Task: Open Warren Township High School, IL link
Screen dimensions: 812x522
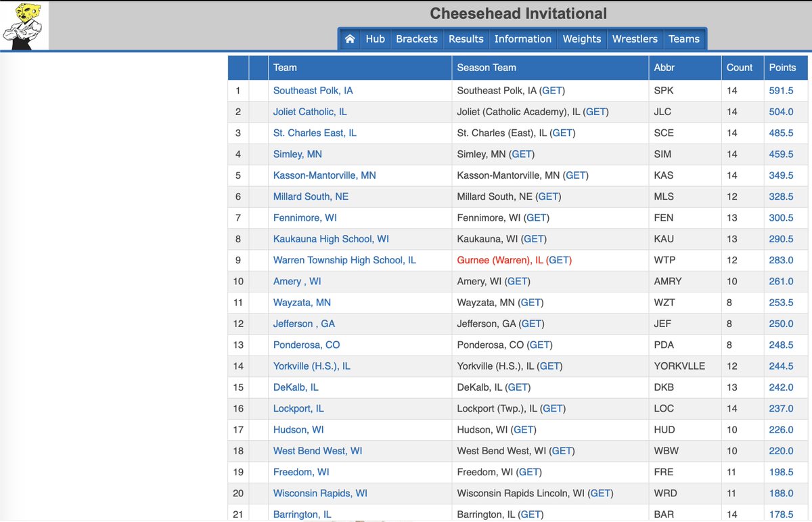Action: pyautogui.click(x=344, y=260)
